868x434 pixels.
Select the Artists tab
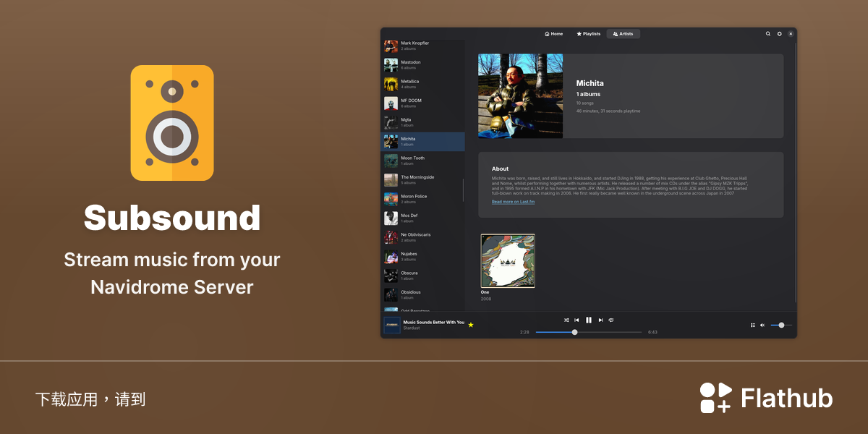tap(623, 34)
